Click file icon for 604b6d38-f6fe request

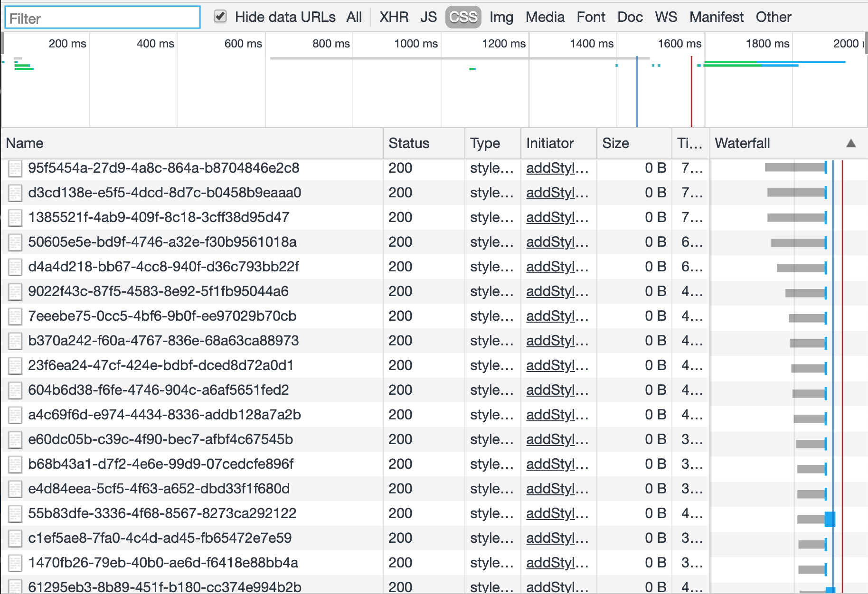(x=15, y=390)
